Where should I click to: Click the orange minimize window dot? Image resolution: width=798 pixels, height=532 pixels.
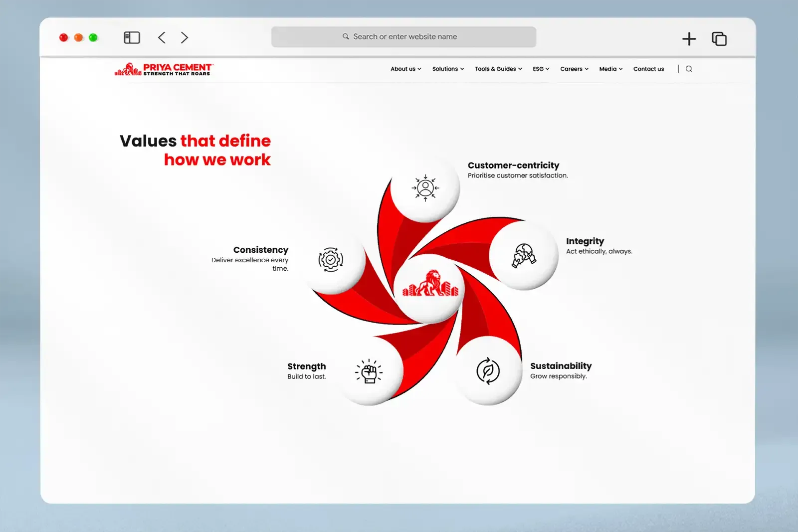click(78, 37)
